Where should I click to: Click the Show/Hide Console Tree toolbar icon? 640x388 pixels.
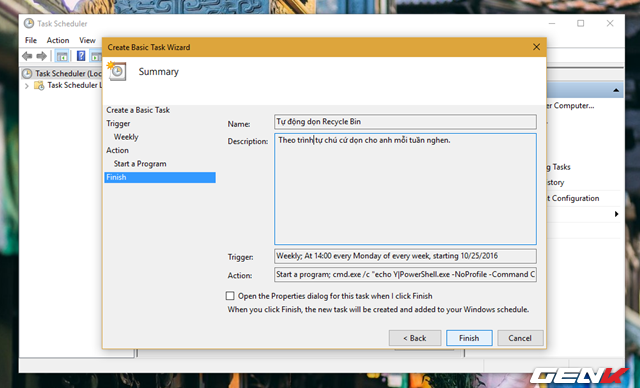[x=62, y=56]
